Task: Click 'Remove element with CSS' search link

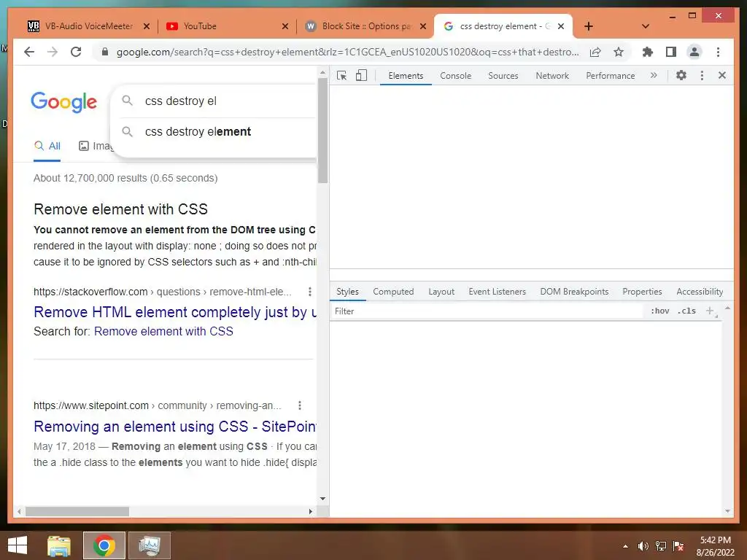Action: point(163,332)
